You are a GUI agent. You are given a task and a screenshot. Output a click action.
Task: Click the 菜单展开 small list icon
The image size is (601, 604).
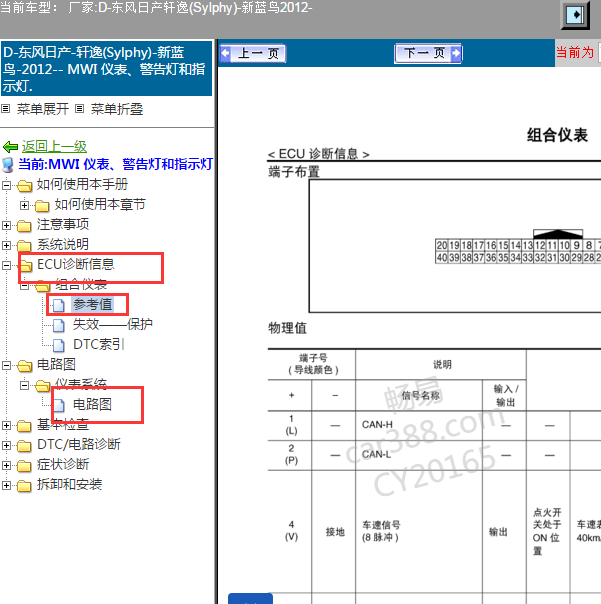tap(5, 109)
